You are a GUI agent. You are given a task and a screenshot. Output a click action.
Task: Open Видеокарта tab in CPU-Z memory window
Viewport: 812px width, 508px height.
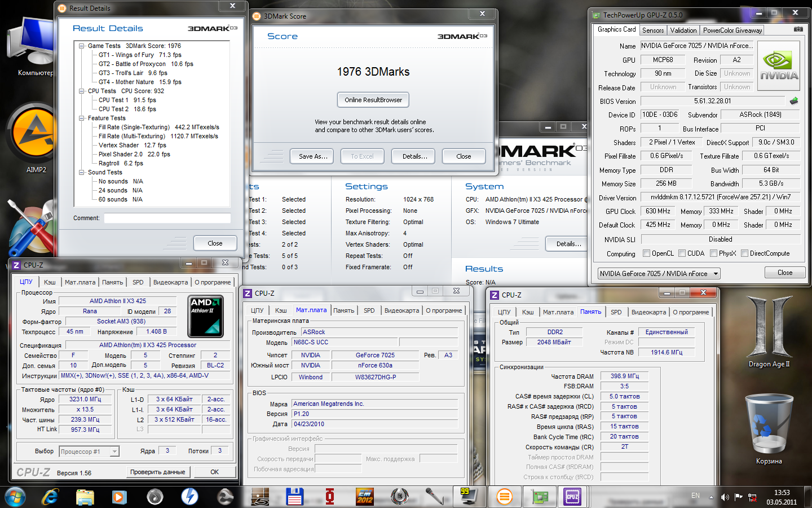pyautogui.click(x=648, y=312)
